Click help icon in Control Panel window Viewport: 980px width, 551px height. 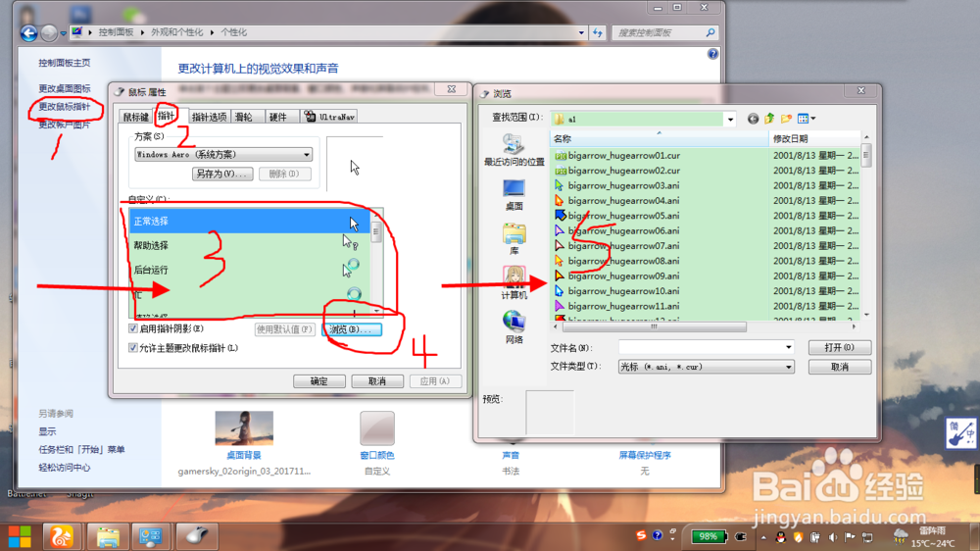(712, 54)
